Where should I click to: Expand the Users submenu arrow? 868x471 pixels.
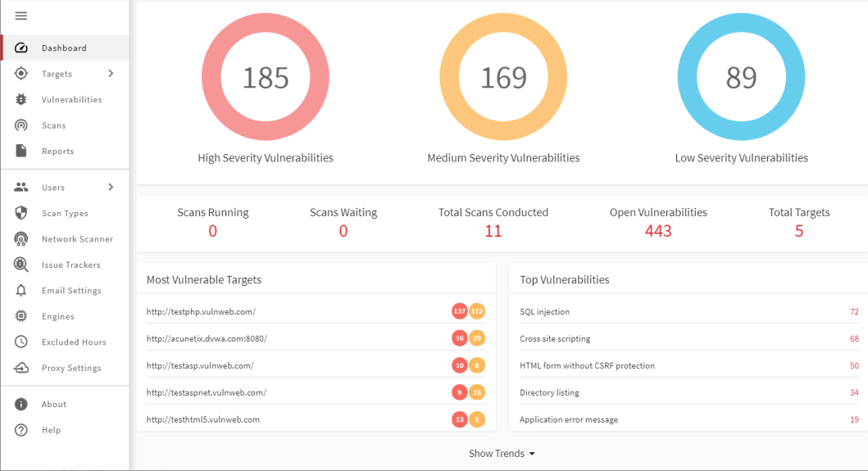111,188
